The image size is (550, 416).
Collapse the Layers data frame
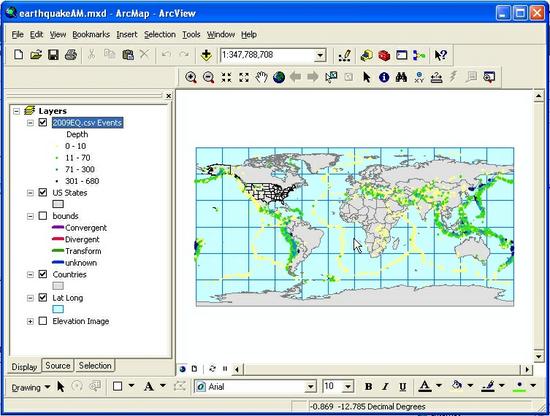point(16,111)
